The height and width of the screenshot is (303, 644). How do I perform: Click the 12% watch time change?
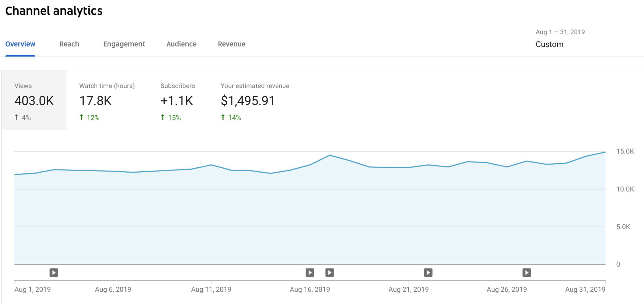90,118
